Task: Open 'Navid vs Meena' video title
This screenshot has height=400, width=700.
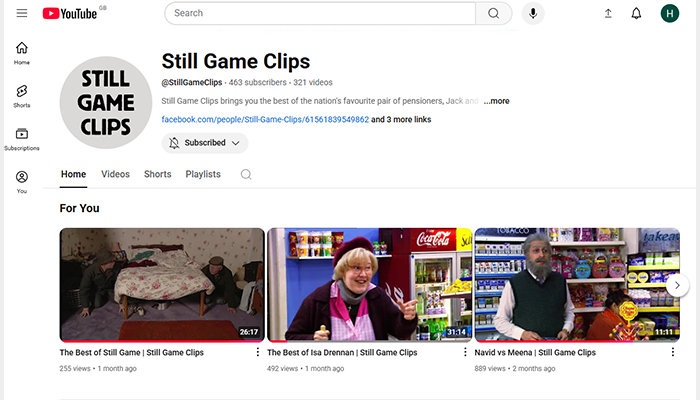Action: 535,352
